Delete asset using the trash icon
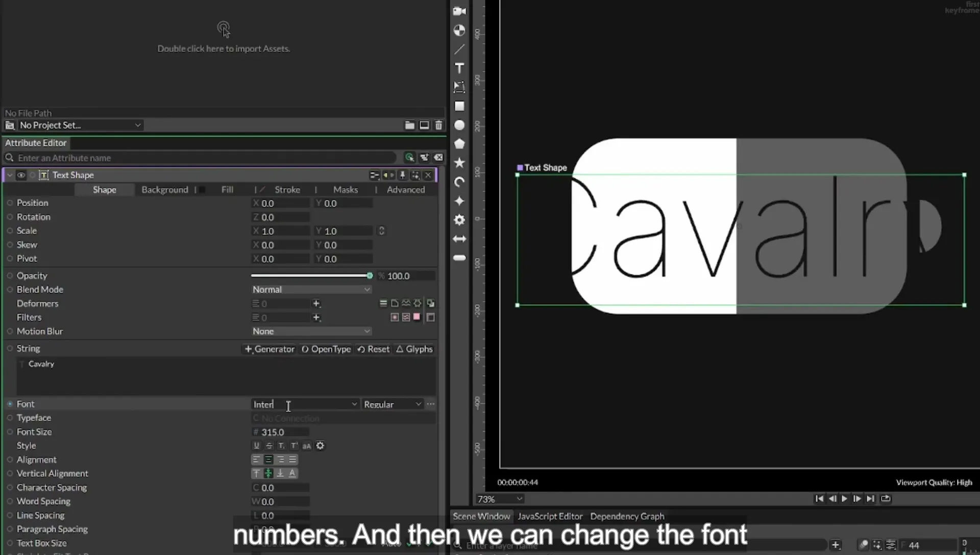The height and width of the screenshot is (555, 980). tap(438, 125)
